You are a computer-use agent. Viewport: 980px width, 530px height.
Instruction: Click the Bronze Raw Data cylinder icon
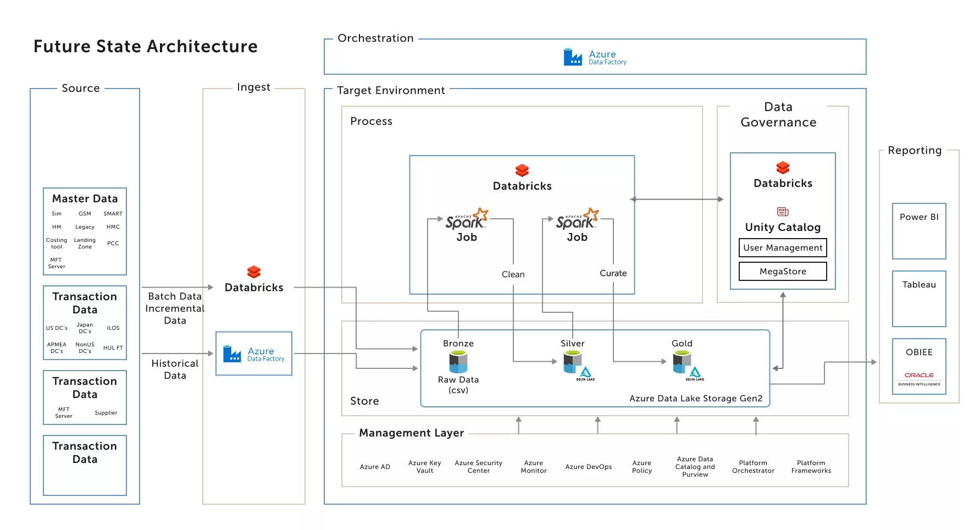458,363
